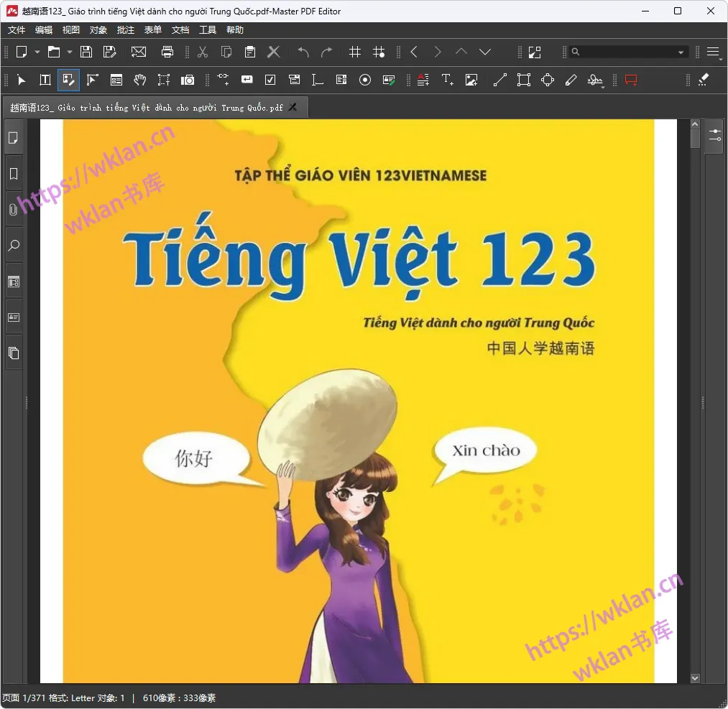The image size is (728, 709).
Task: Select the Pencil annotation tool
Action: pyautogui.click(x=571, y=80)
